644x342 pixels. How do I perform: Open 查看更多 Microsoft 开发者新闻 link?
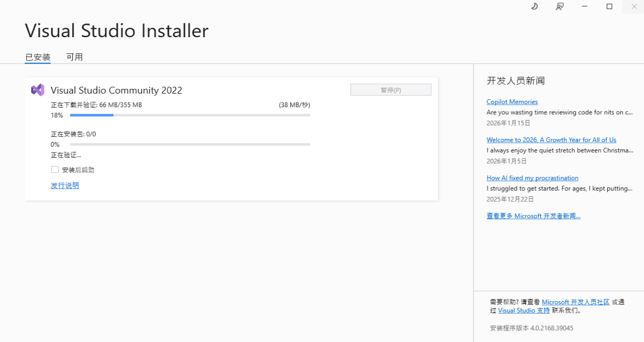[533, 216]
